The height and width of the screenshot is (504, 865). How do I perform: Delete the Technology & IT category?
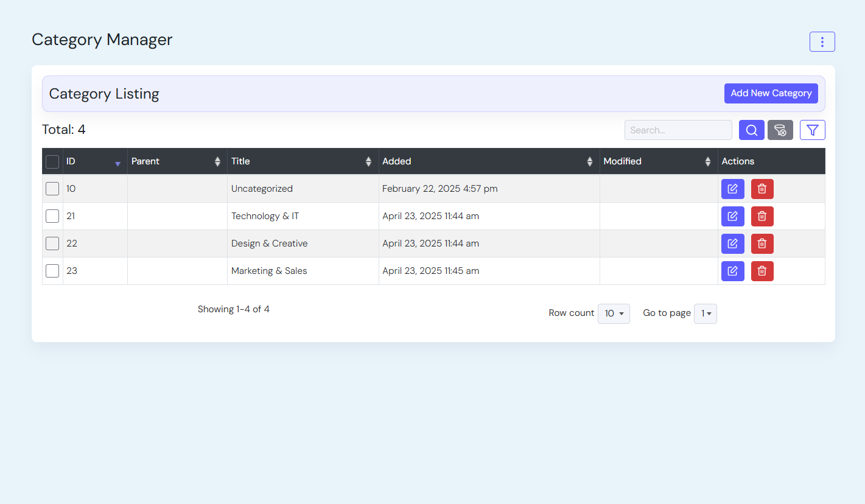click(762, 216)
